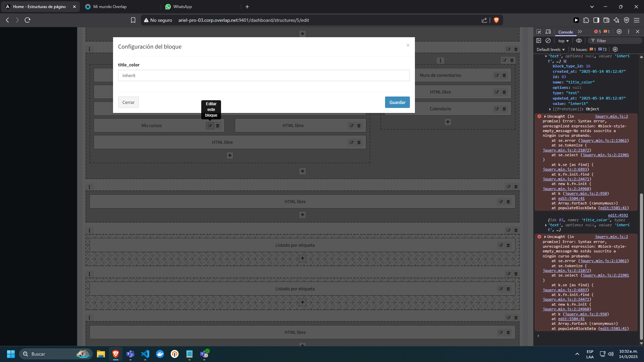Open Visual Studio Code from taskbar
This screenshot has width=644, height=362.
(145, 354)
